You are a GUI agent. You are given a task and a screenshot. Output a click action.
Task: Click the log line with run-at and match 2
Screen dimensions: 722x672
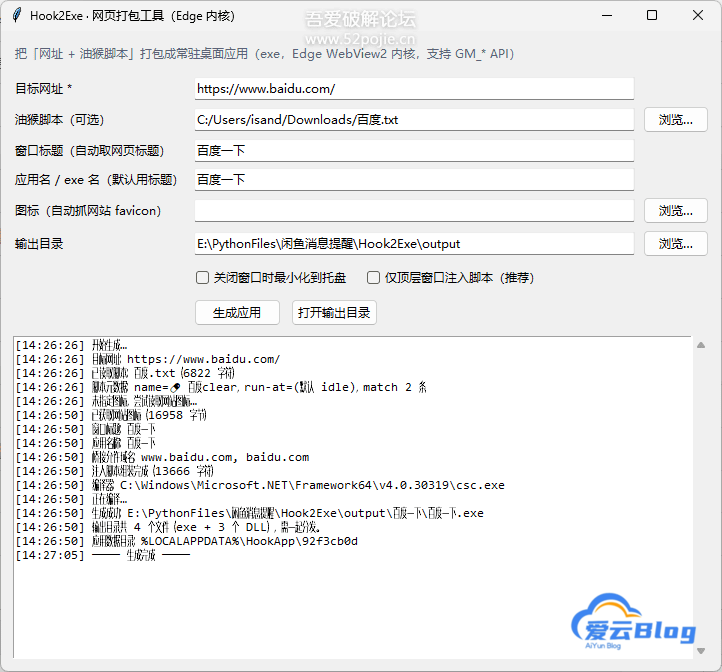221,387
